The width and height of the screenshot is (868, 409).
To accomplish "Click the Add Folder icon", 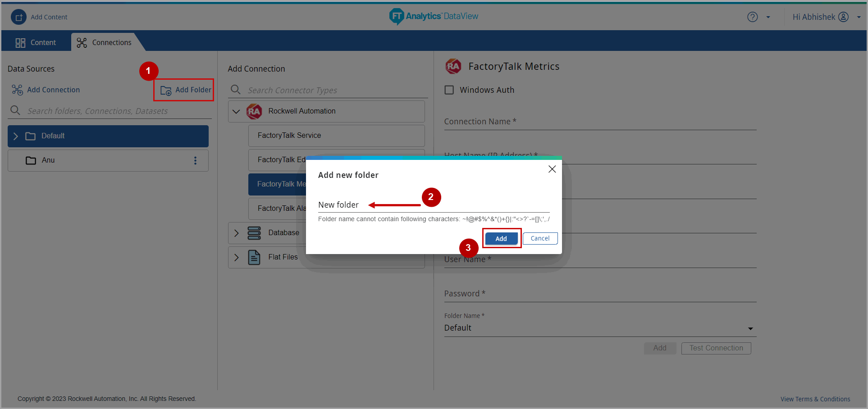I will pos(166,91).
